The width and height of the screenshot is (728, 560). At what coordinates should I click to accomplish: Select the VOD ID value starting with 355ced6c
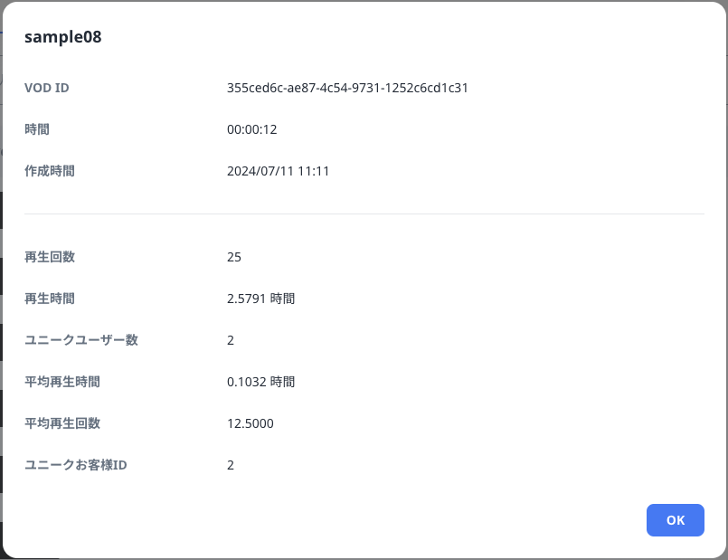(x=347, y=88)
